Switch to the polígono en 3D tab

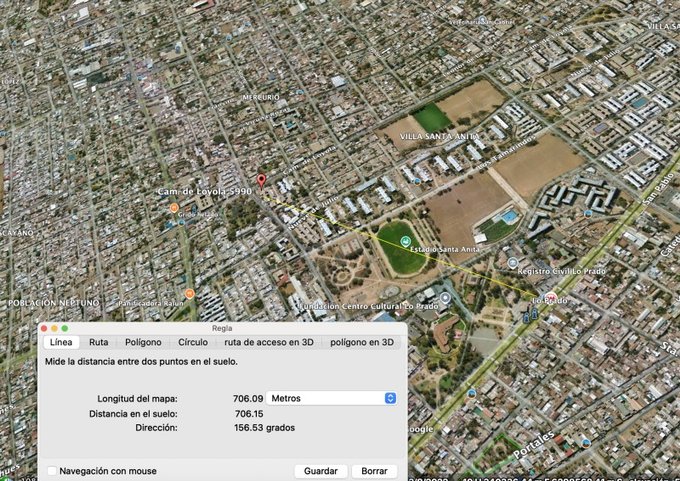pyautogui.click(x=362, y=342)
